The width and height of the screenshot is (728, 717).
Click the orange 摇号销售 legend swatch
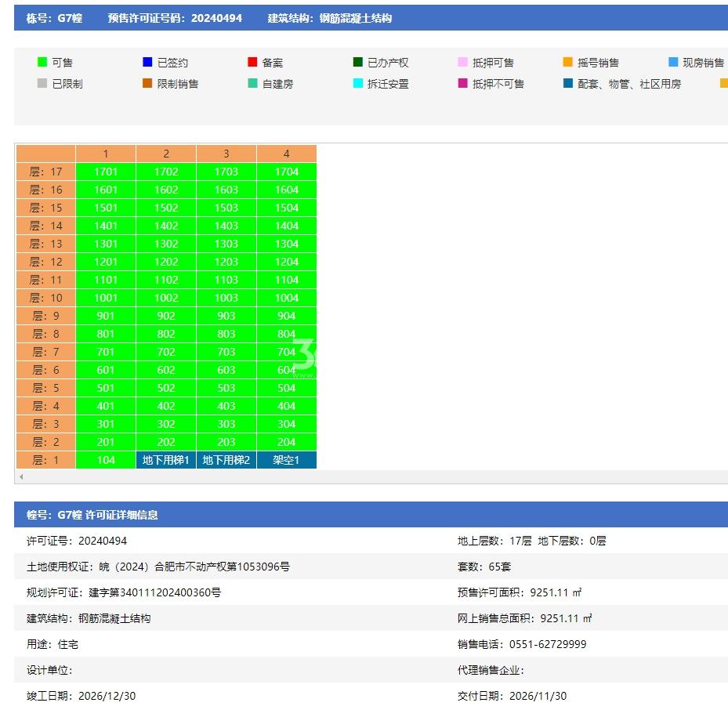568,62
